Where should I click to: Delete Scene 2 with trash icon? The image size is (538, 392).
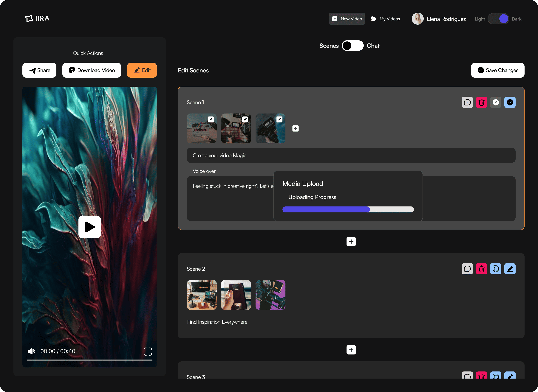coord(482,269)
